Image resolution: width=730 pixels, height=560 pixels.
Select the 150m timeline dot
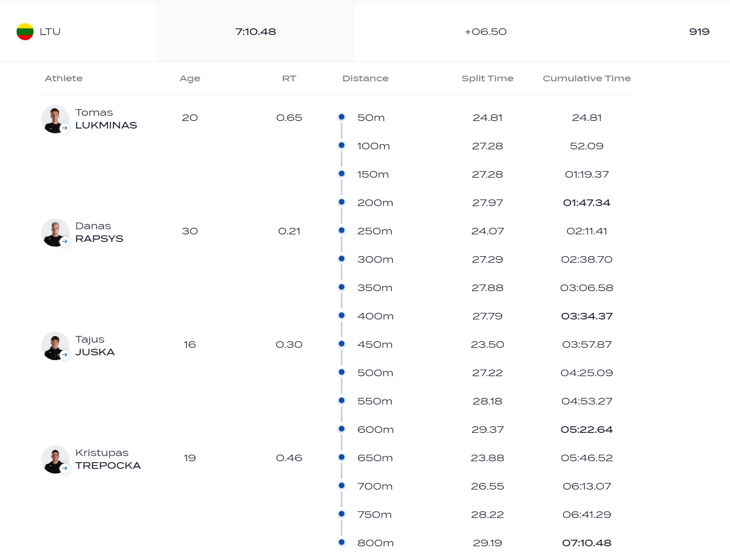[x=342, y=173]
